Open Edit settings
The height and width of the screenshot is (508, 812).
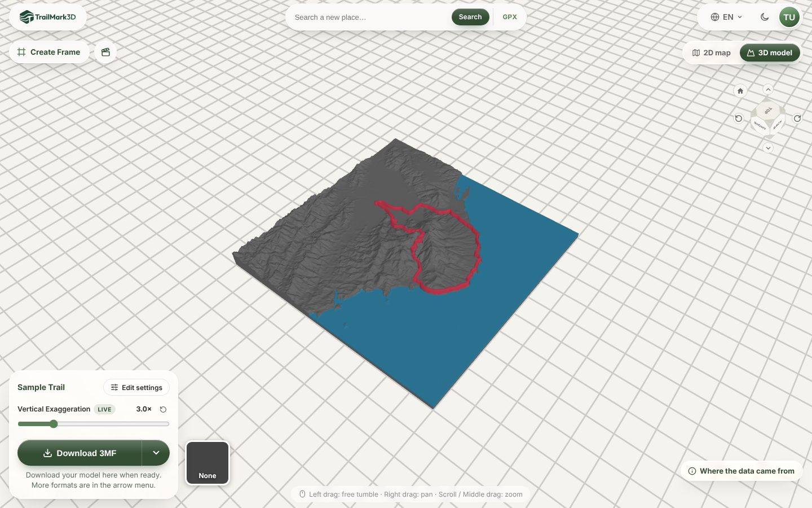click(136, 387)
